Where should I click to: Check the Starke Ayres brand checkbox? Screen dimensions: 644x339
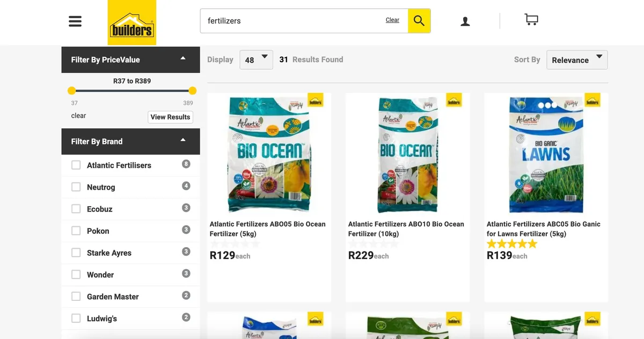tap(76, 253)
